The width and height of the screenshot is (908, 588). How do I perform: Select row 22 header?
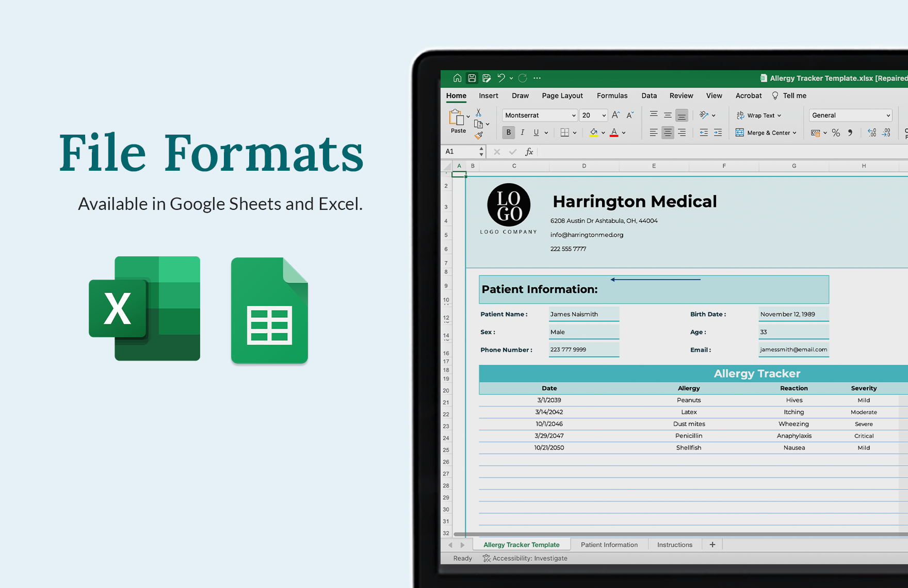click(x=446, y=414)
